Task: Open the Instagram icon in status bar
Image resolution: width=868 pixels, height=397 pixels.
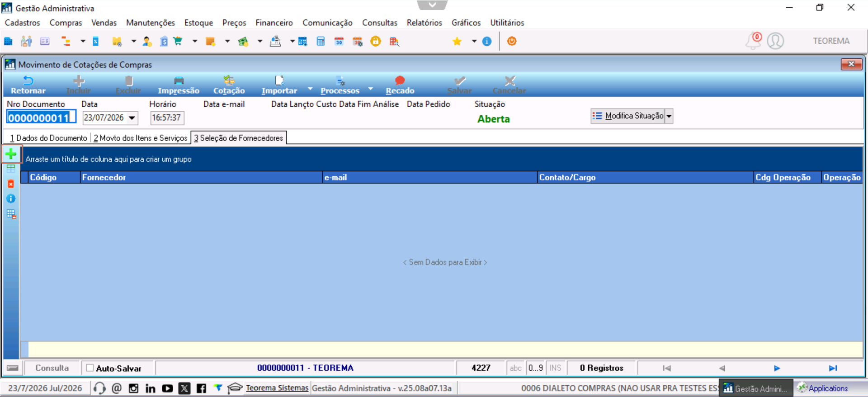Action: [133, 388]
